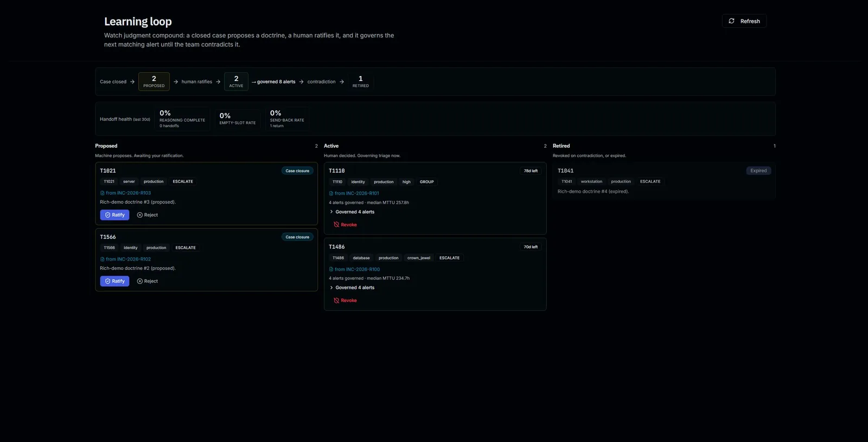
Task: Click the GROUP tag on T1110 card
Action: 427,182
